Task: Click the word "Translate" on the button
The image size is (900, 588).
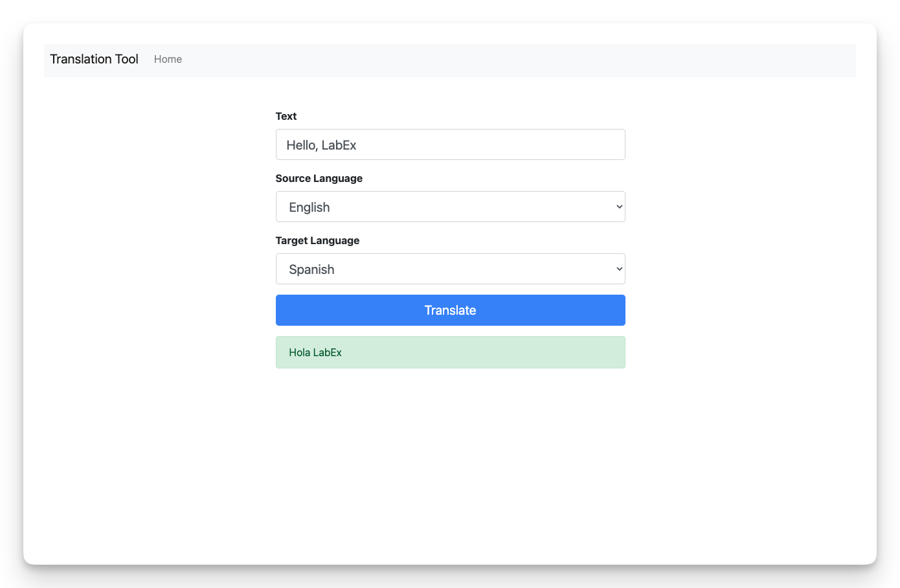Action: pos(450,310)
